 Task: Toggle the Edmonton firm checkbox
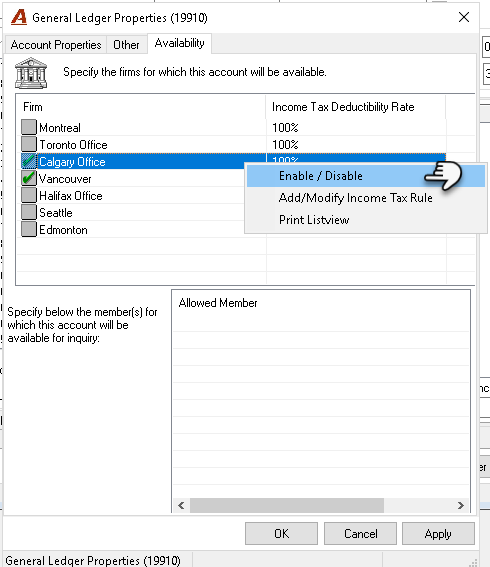tap(29, 229)
